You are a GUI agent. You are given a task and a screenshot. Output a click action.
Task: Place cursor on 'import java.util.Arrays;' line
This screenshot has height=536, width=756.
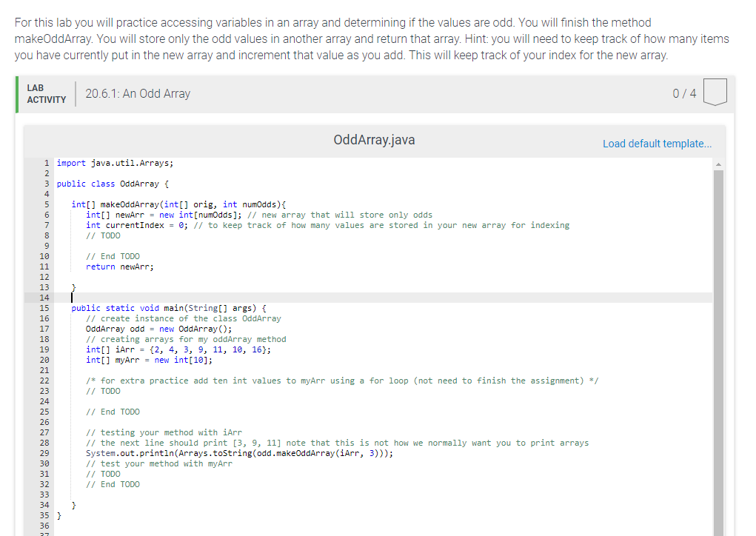pyautogui.click(x=115, y=163)
